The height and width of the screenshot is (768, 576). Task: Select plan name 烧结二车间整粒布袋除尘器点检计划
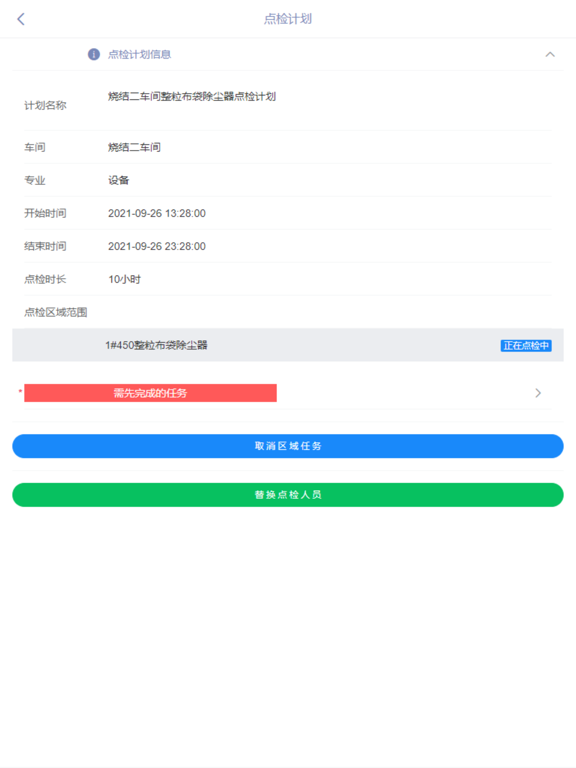(192, 96)
